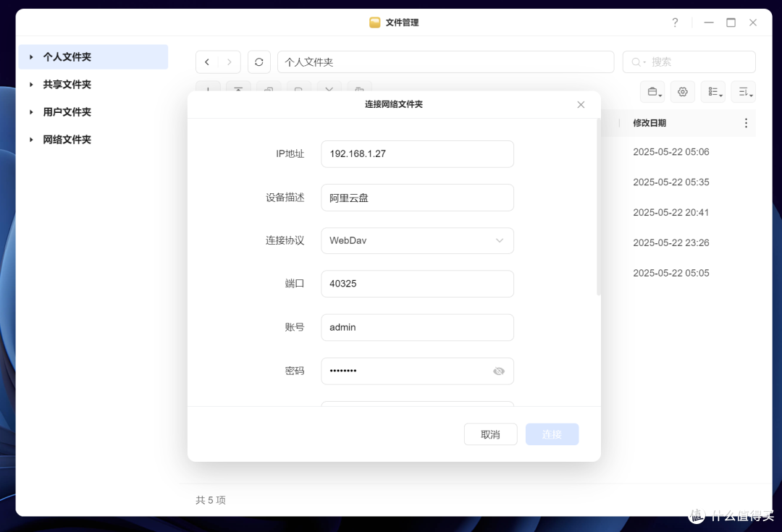Screen dimensions: 782x532
Task: Maximize the 文件管理 window
Action: click(731, 22)
